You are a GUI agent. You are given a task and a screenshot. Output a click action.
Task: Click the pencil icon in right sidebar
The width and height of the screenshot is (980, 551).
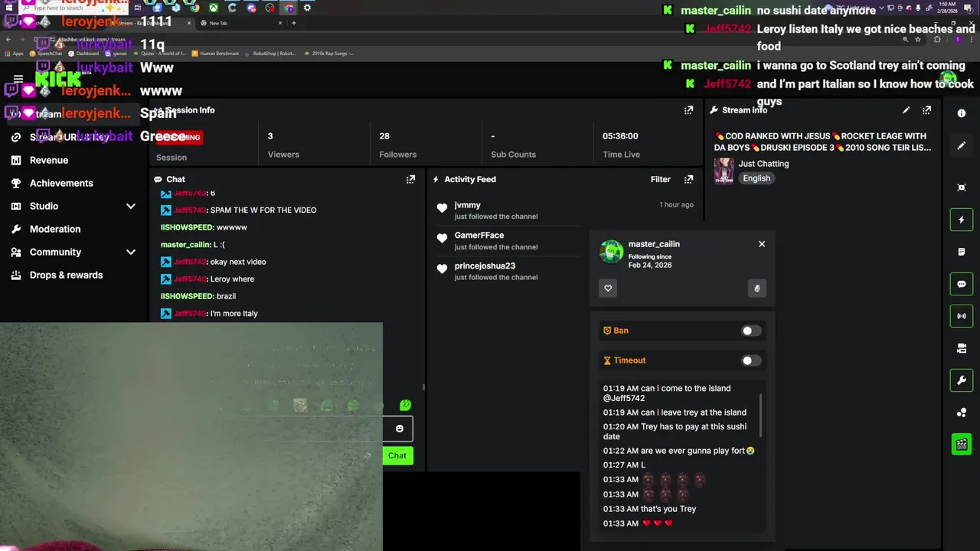coord(962,145)
